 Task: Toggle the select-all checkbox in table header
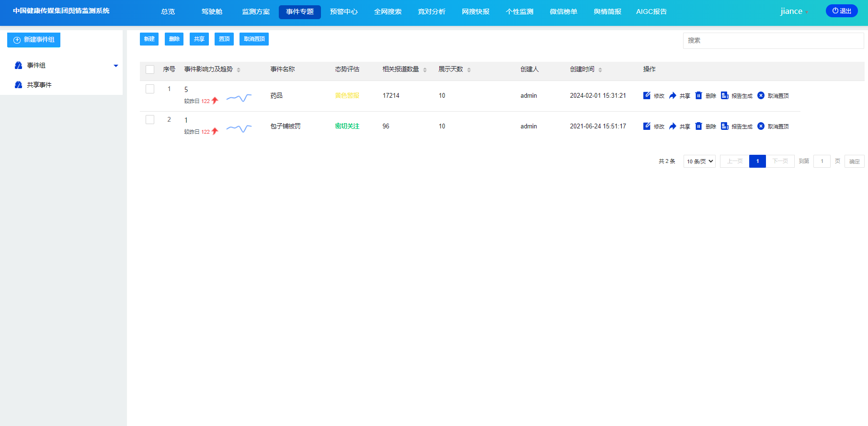pyautogui.click(x=150, y=69)
